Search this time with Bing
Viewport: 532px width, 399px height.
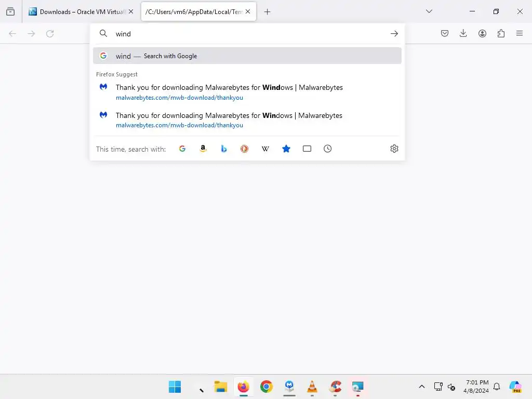click(x=223, y=149)
